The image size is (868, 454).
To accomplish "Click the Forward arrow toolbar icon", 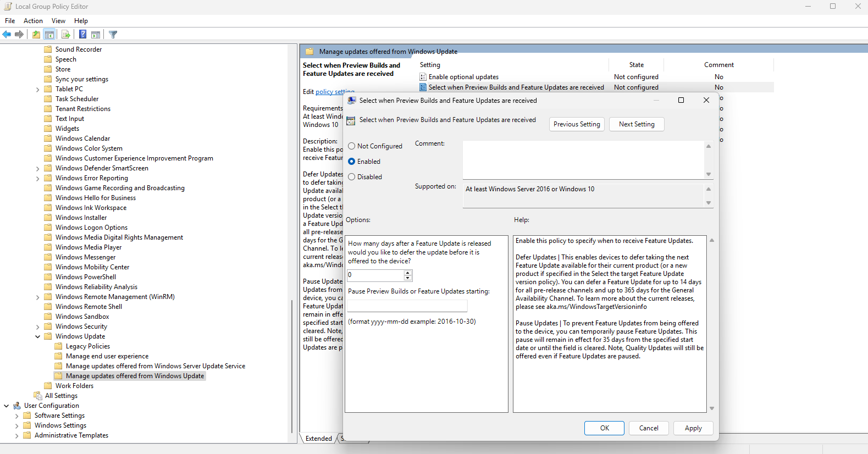I will tap(19, 35).
